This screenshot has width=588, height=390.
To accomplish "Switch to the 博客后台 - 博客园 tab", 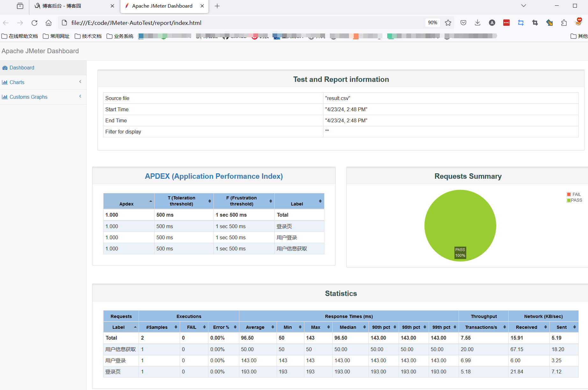I will click(75, 7).
